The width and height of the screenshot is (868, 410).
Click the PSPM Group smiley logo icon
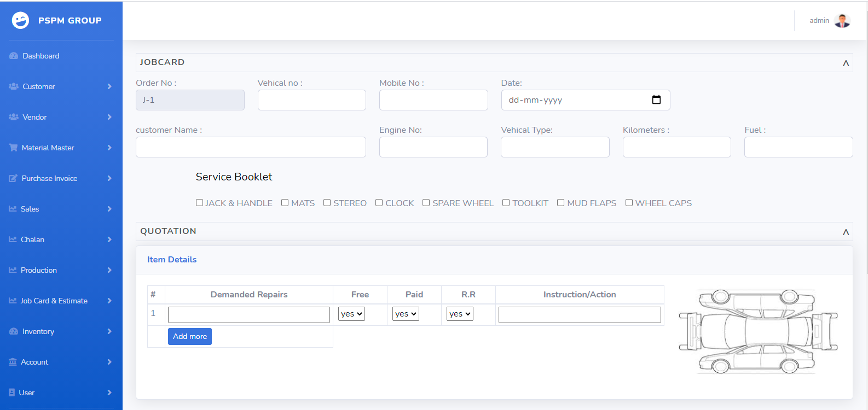pos(20,20)
